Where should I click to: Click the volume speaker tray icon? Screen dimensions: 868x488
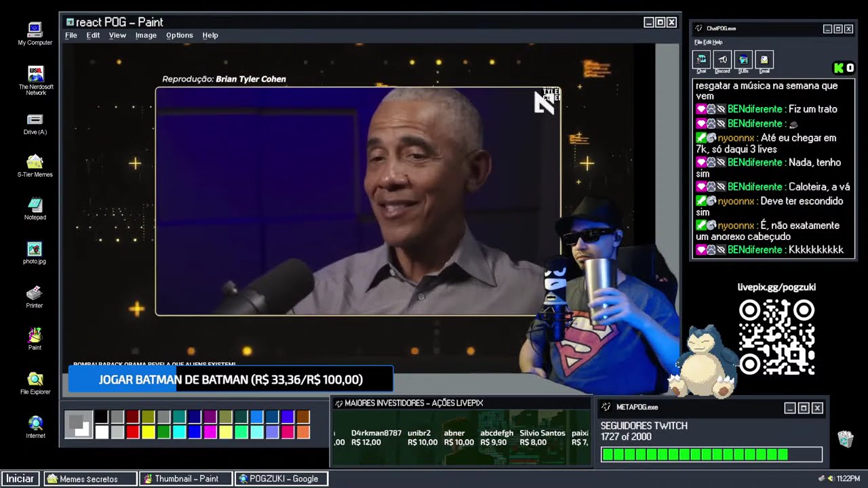[x=831, y=479]
